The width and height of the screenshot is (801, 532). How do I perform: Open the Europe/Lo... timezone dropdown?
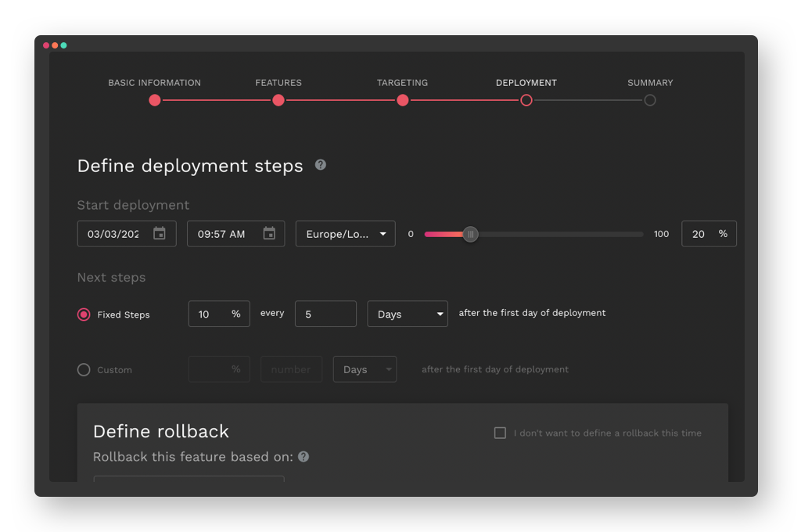click(x=345, y=234)
